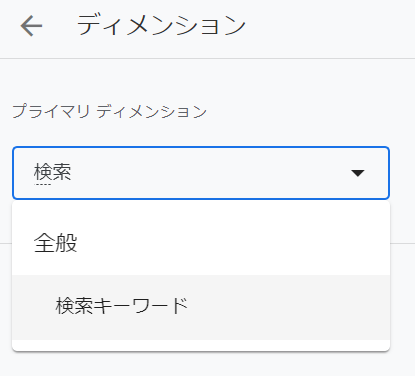
Task: Click the ディメンション panel title
Action: (x=161, y=25)
